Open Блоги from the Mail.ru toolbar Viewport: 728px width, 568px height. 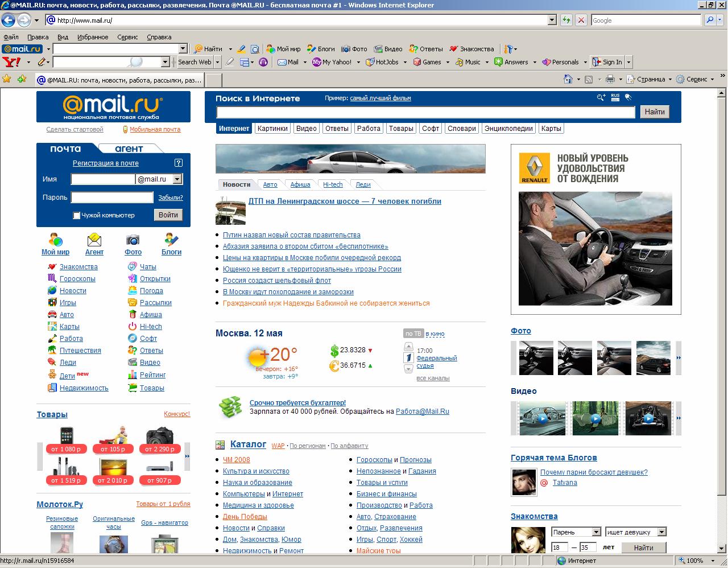[321, 49]
